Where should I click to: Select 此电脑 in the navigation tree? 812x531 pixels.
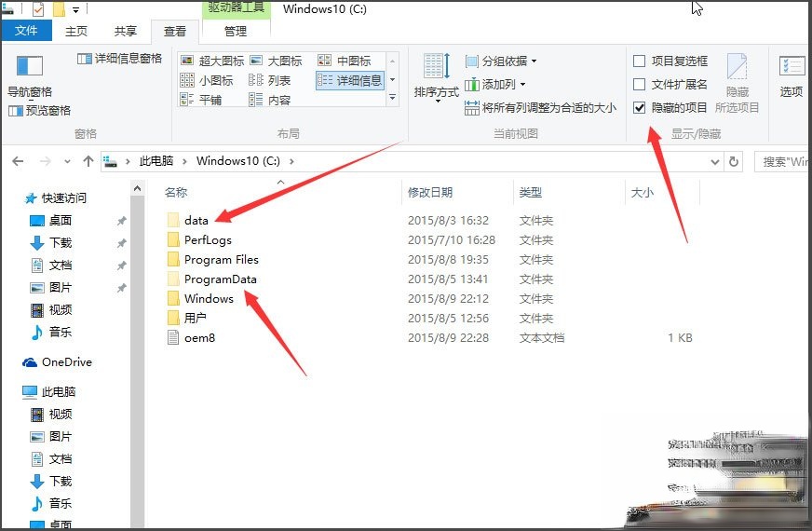[59, 391]
